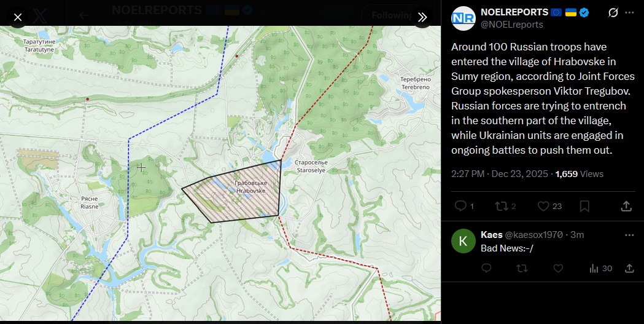Image resolution: width=644 pixels, height=324 pixels.
Task: Repost Kaes's comment
Action: coord(522,269)
